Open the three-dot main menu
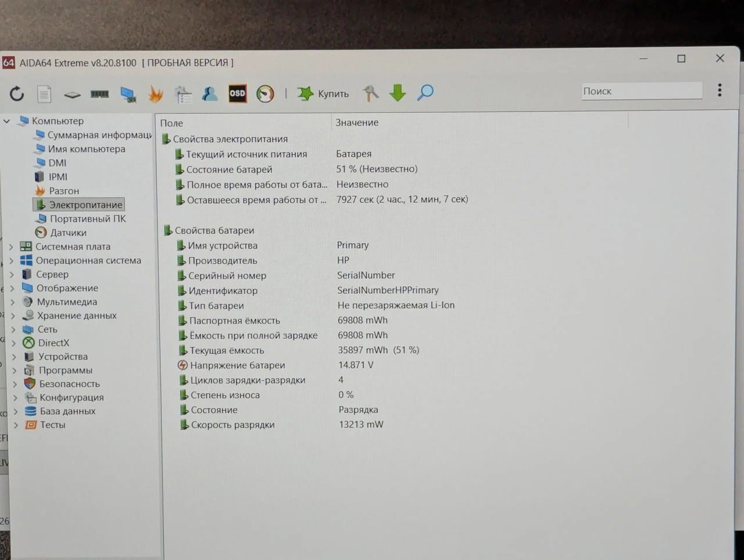Screen dimensions: 744x560 [720, 90]
